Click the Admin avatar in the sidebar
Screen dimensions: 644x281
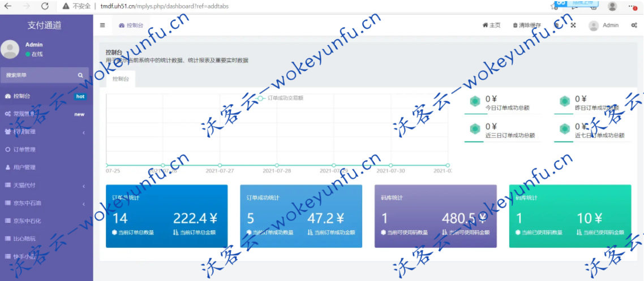10,49
